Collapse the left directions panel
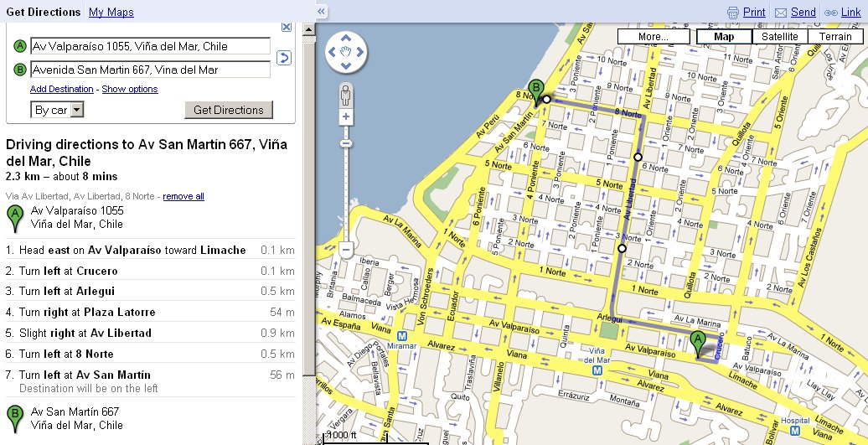The image size is (868, 445). 321,12
